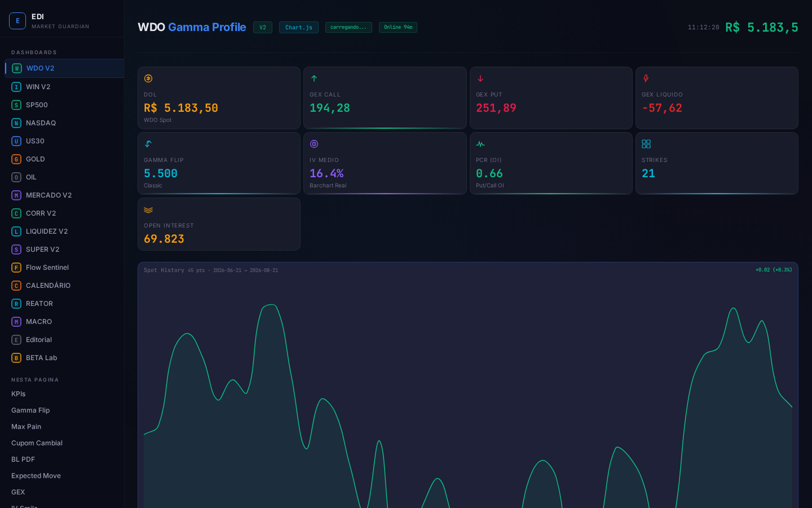Click the PCR (OI) pulse icon
This screenshot has width=812, height=508.
pyautogui.click(x=480, y=144)
